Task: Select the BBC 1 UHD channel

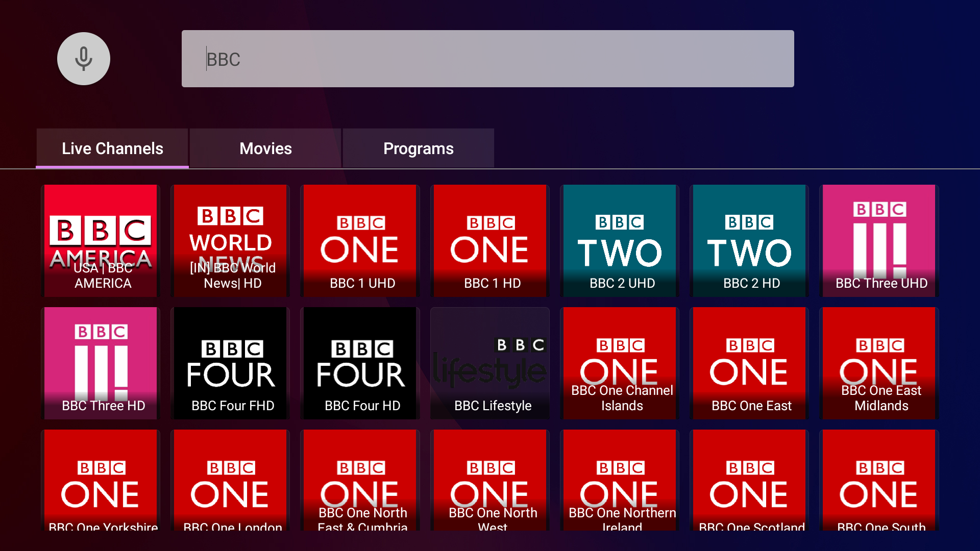Action: tap(360, 241)
